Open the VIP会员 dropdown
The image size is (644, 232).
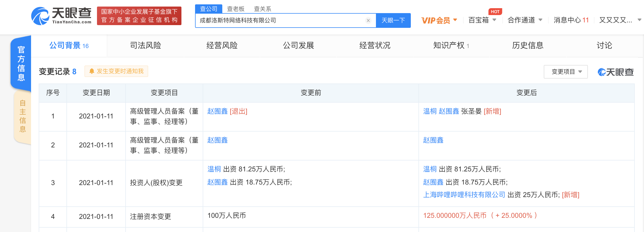(439, 20)
